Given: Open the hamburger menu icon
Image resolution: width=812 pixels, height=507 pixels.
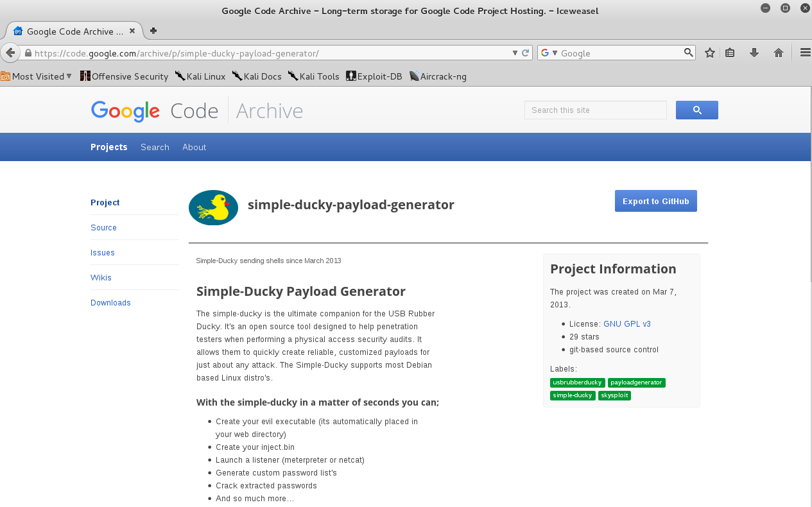Looking at the screenshot, I should [805, 53].
